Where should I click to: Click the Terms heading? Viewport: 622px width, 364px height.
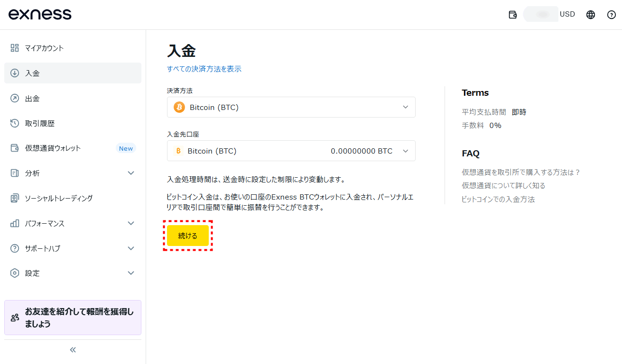point(475,93)
